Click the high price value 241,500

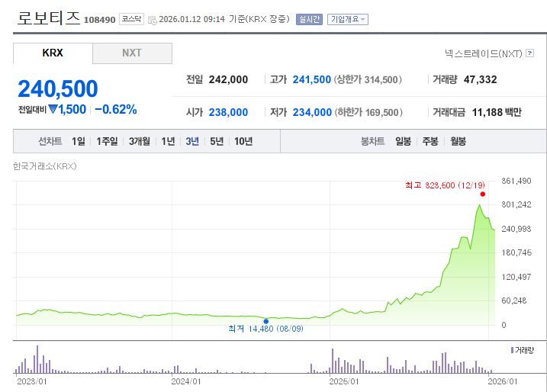click(x=311, y=79)
